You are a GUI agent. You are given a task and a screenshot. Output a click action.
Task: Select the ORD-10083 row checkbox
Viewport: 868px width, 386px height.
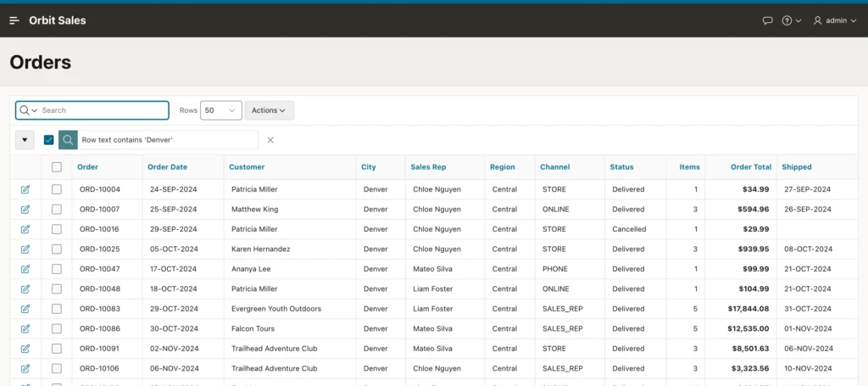[57, 309]
